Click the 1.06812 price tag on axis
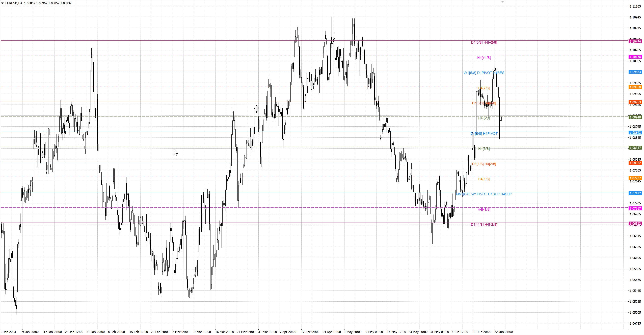Viewport: 644px width, 335px height. coord(635,224)
